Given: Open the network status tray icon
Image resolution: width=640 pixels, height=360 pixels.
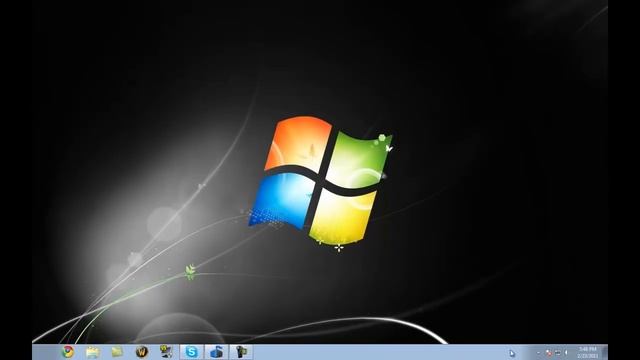Looking at the screenshot, I should [558, 353].
